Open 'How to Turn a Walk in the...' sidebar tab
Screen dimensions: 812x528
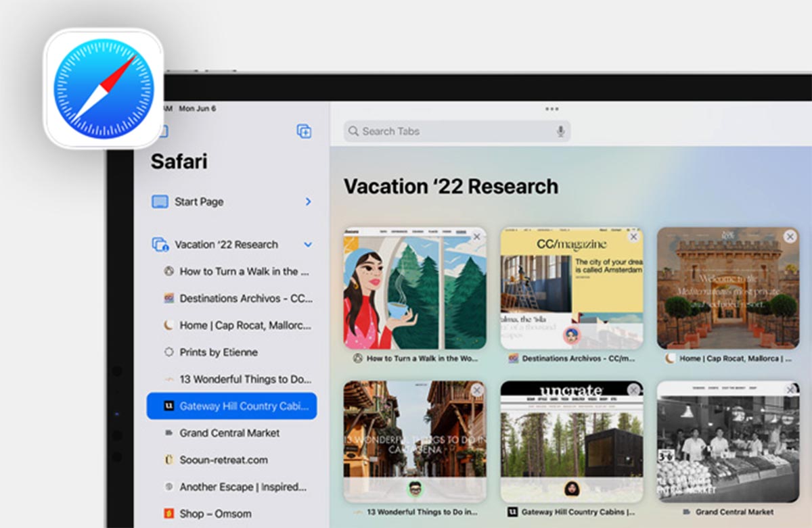(232, 271)
